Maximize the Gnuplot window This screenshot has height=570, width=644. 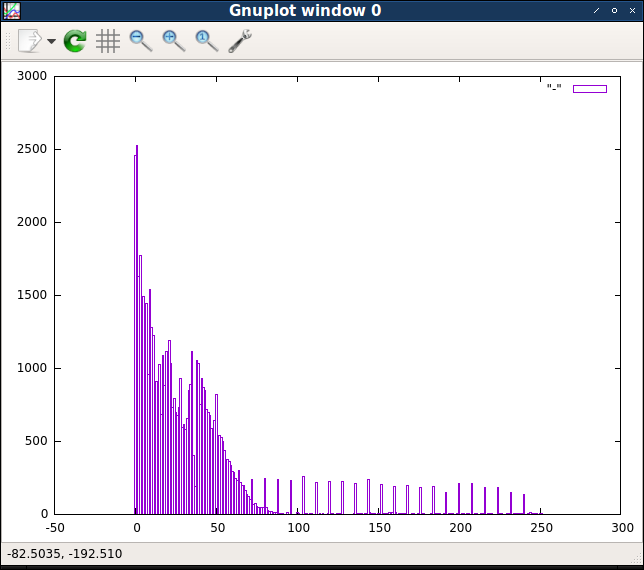[x=614, y=11]
